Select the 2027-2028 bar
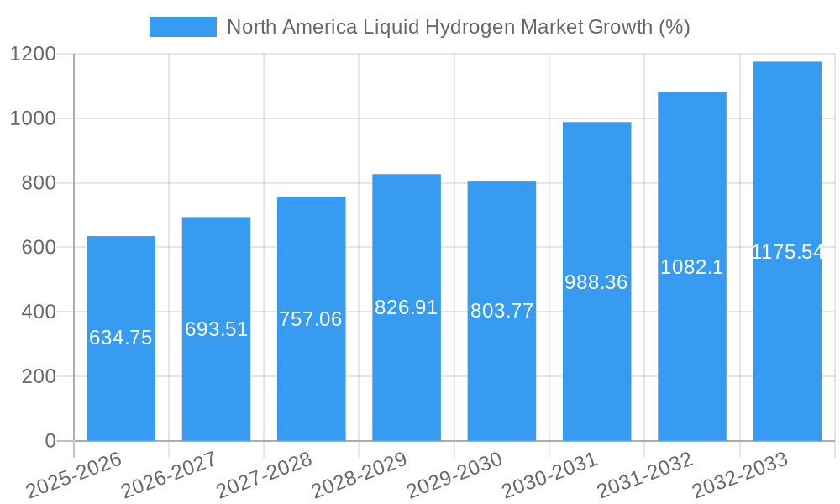 tap(312, 318)
